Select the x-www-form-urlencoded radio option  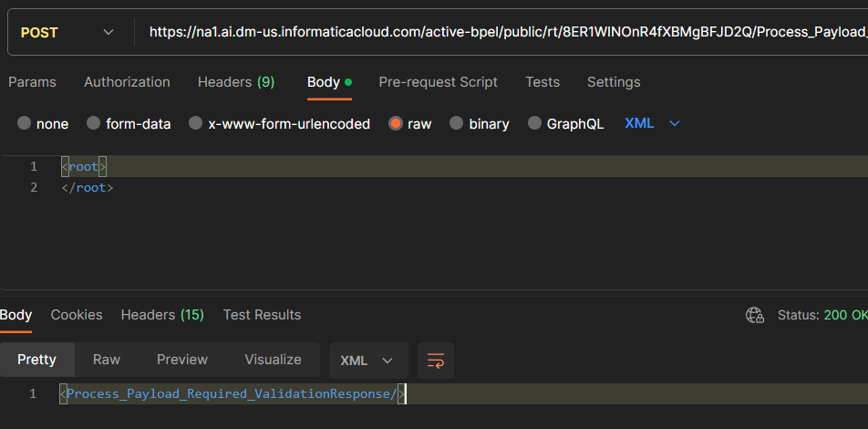195,123
